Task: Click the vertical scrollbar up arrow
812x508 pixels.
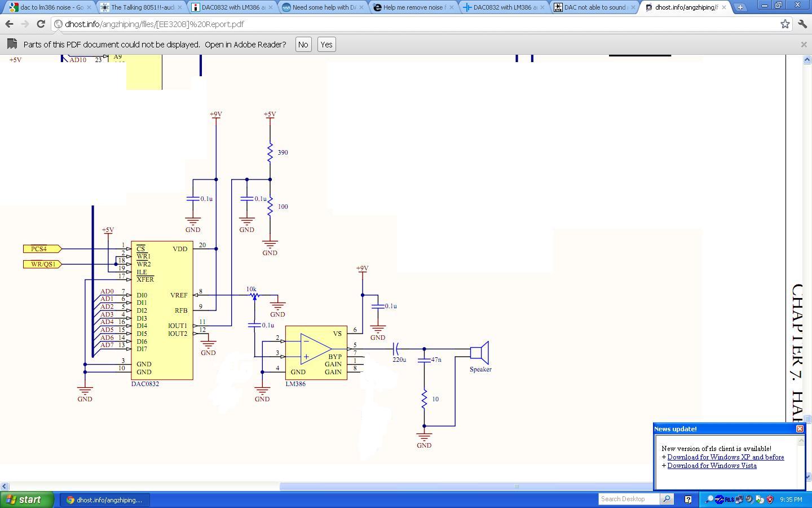Action: pos(807,60)
